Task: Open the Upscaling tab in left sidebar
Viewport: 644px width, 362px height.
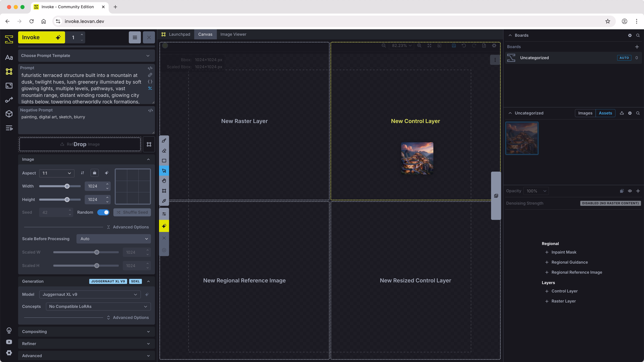Action: [9, 86]
